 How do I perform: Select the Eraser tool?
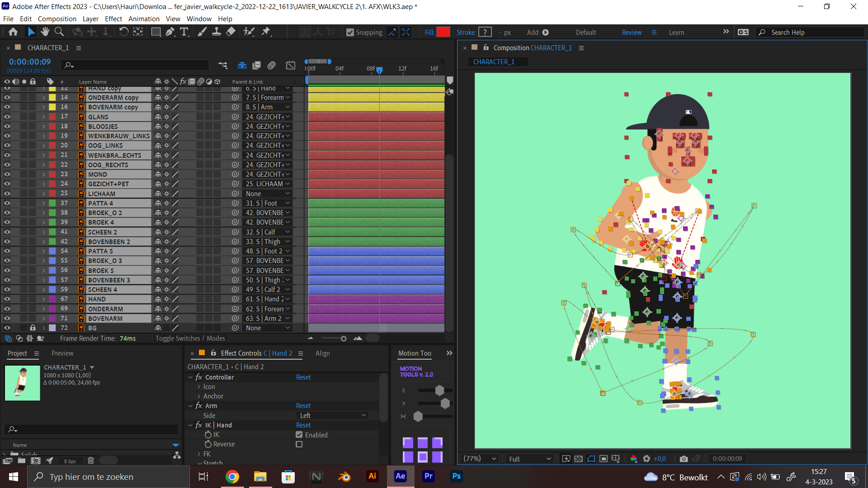click(x=231, y=32)
